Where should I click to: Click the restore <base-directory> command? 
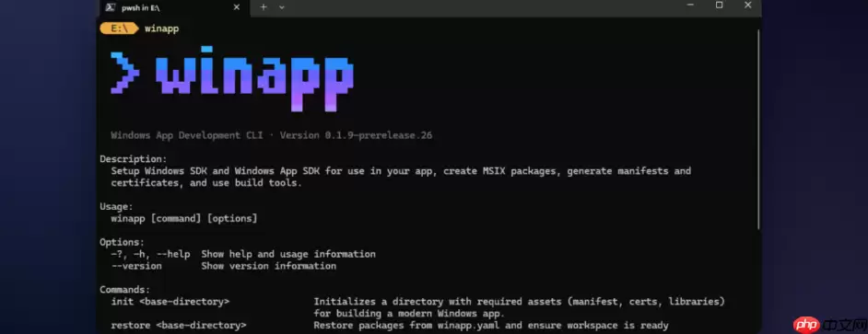click(x=178, y=325)
